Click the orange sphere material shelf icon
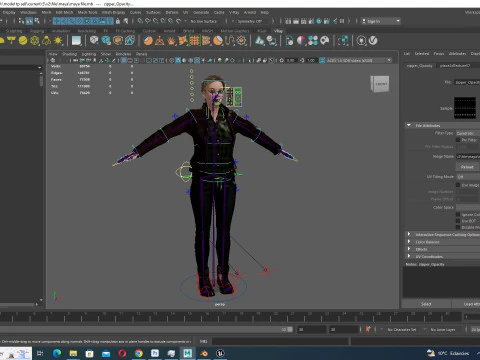 [148, 41]
